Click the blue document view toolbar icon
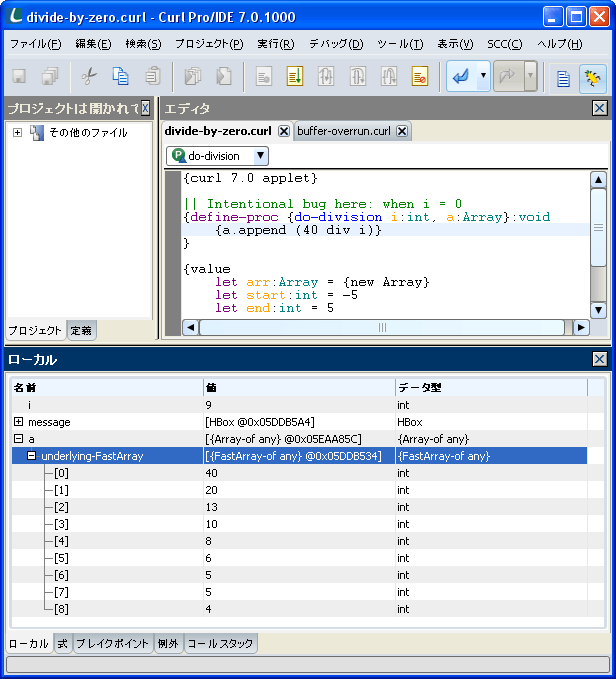 coord(563,78)
